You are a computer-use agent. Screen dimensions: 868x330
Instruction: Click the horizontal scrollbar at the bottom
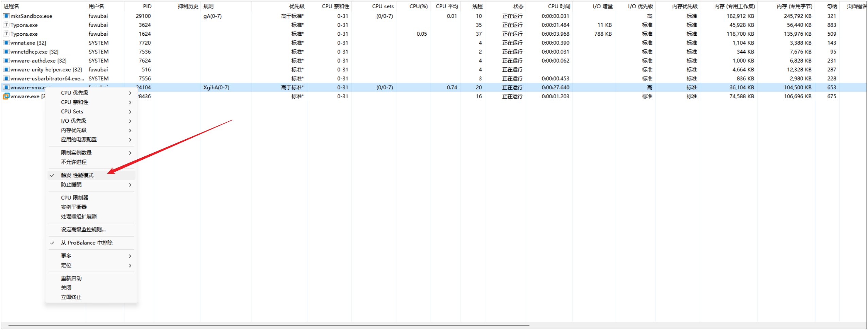[269, 326]
